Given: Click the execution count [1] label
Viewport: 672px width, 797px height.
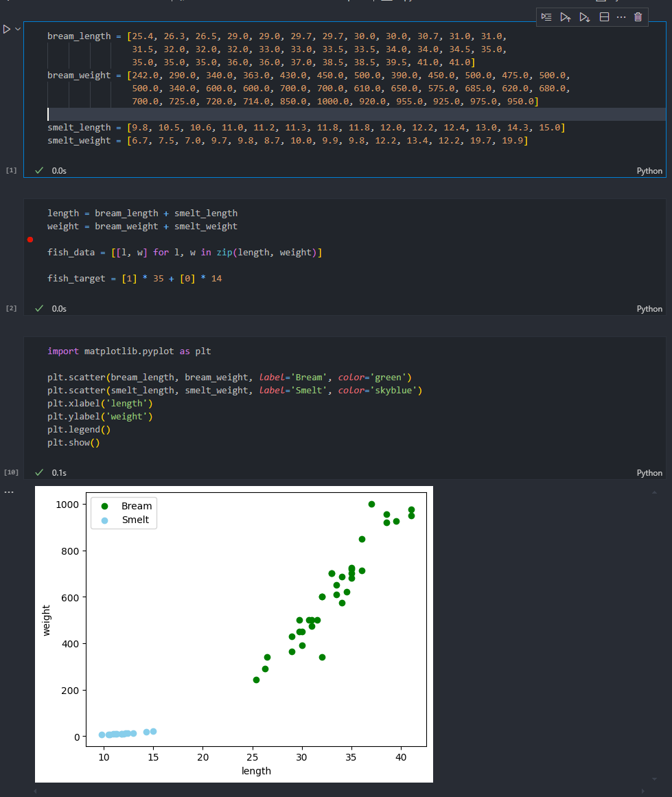Looking at the screenshot, I should (x=11, y=170).
